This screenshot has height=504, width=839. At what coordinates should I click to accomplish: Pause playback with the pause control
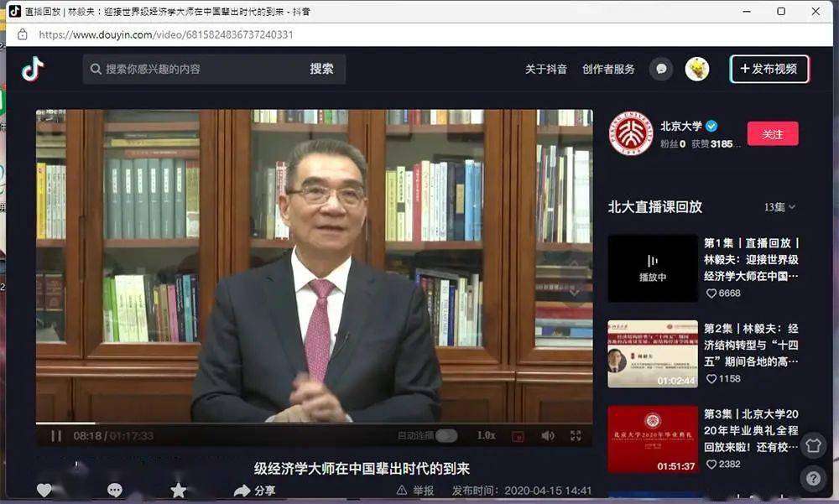click(x=56, y=435)
